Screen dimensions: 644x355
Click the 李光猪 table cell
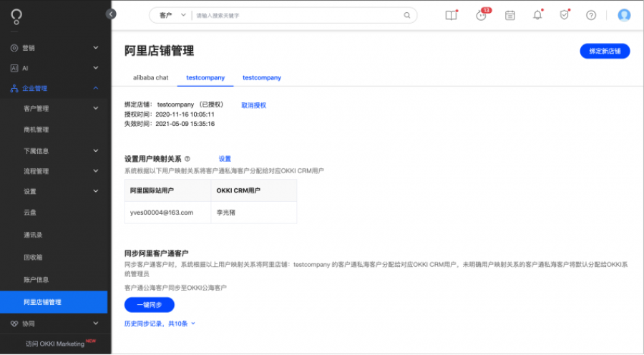[x=254, y=213]
